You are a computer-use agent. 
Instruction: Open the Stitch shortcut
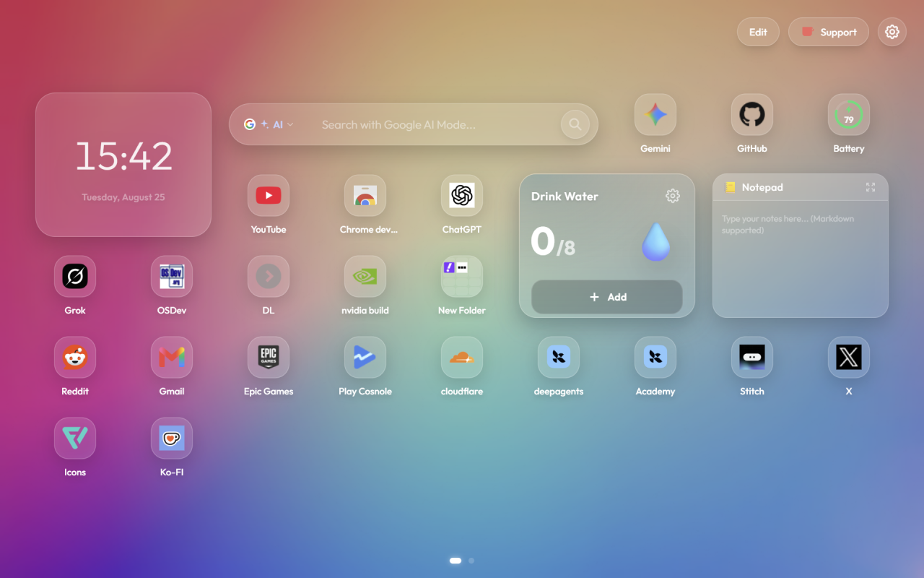coord(752,357)
